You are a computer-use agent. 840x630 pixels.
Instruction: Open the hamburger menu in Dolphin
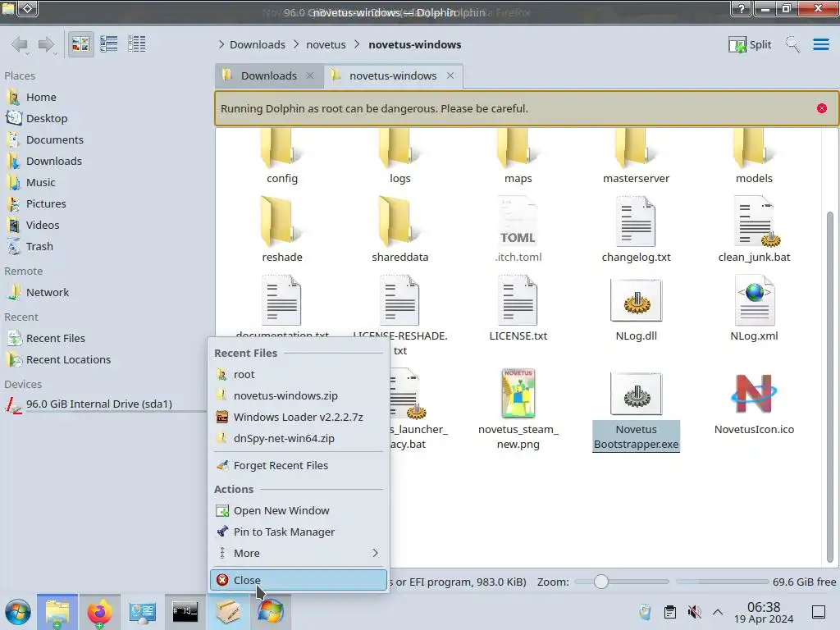820,44
